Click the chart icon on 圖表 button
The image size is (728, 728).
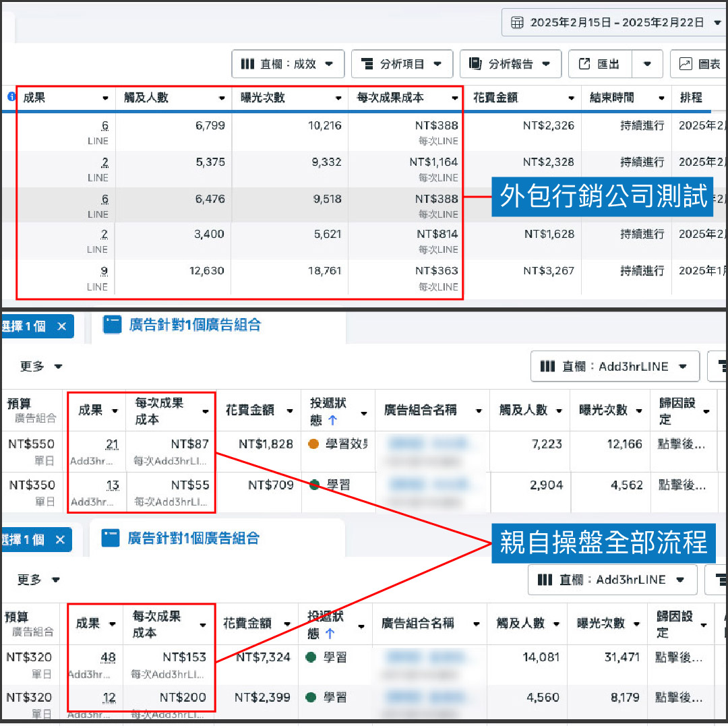[x=686, y=64]
